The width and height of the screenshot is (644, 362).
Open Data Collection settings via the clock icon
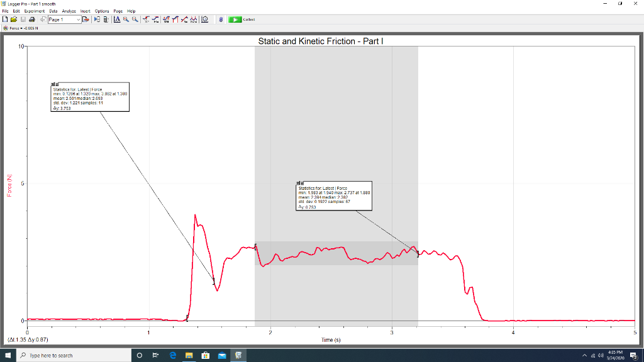(x=204, y=19)
